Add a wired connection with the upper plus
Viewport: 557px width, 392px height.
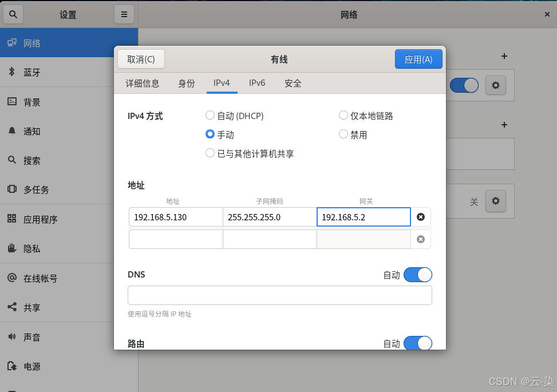(504, 56)
